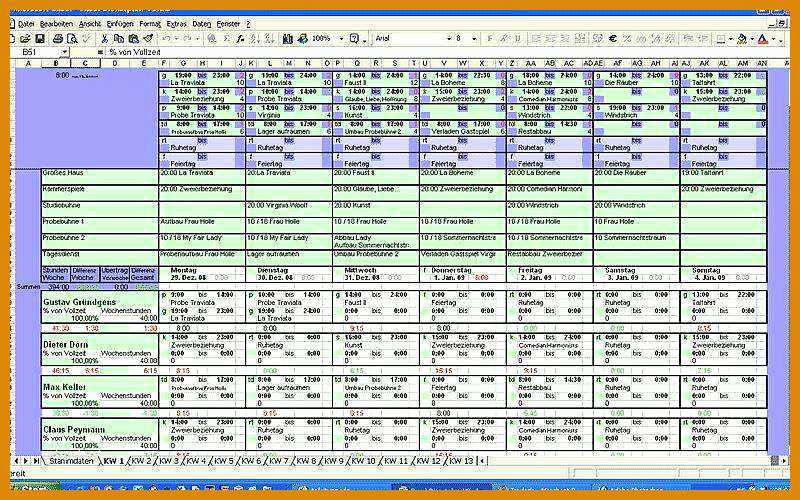
Task: Open a file with the Open folder icon
Action: point(26,39)
